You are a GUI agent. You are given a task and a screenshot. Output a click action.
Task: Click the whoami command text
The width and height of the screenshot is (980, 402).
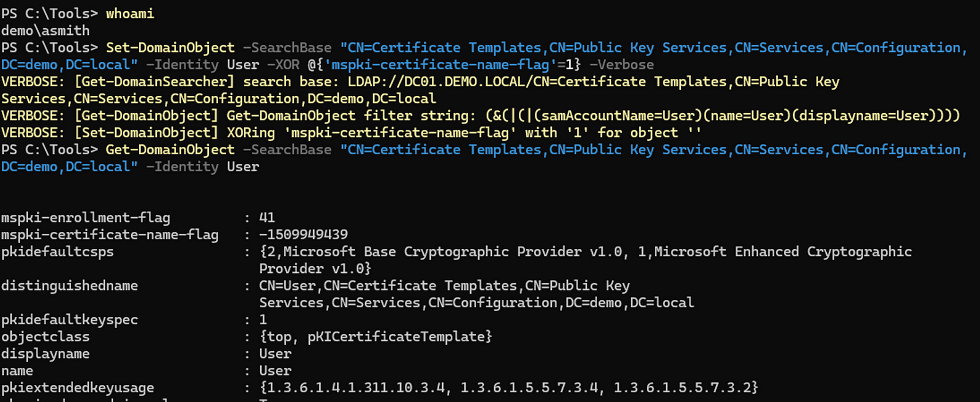click(130, 13)
